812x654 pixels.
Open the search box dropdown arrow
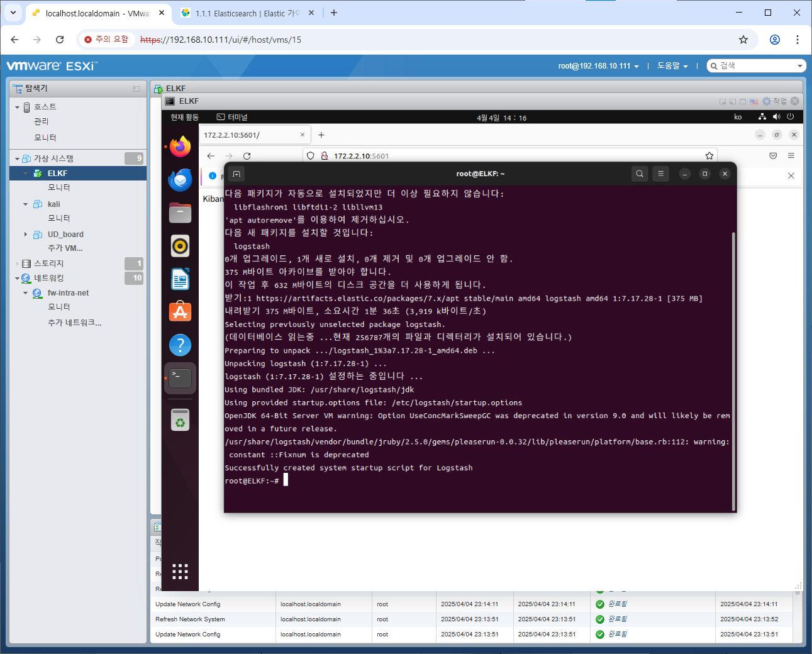click(x=800, y=66)
